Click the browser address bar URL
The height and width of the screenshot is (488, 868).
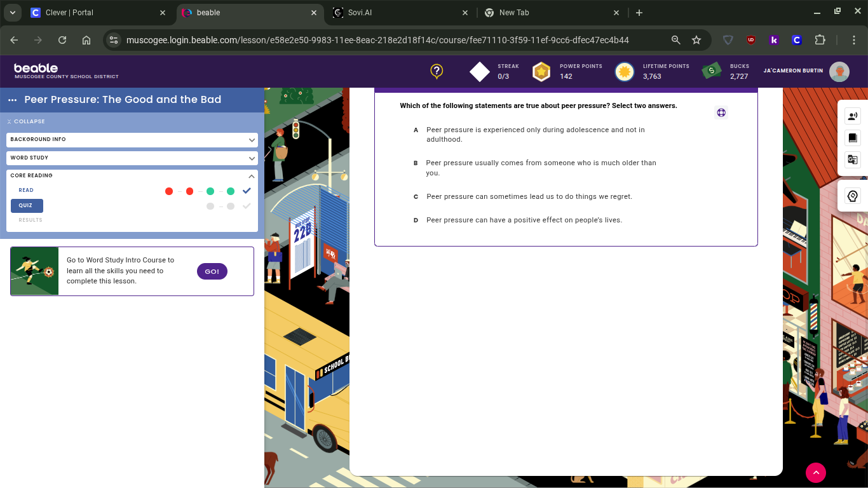pos(377,40)
